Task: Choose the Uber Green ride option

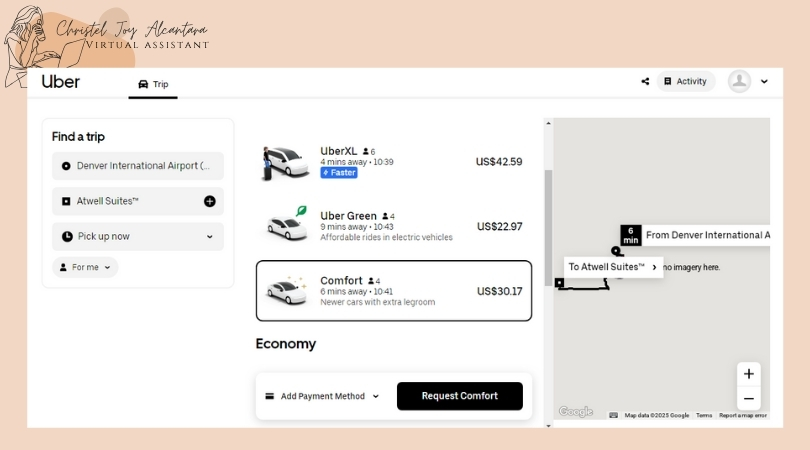Action: (x=394, y=226)
